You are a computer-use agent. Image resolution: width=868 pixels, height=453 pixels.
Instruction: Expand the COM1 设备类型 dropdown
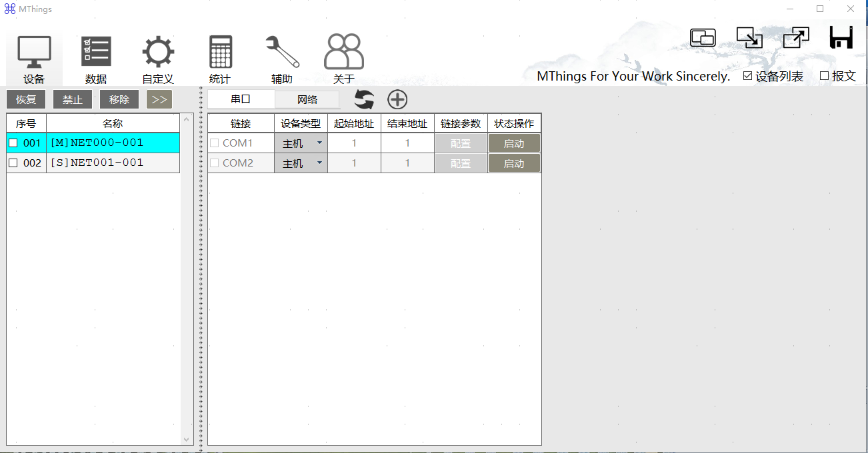point(319,143)
